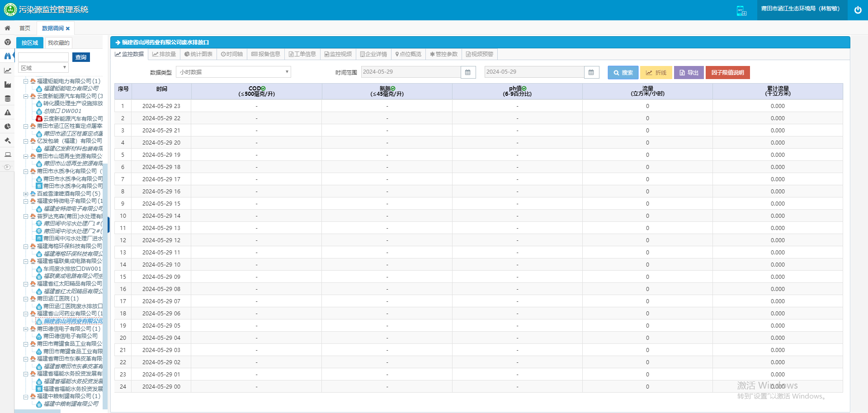Open the gavel hammer icon in sidebar
The image size is (868, 413).
coord(7,140)
